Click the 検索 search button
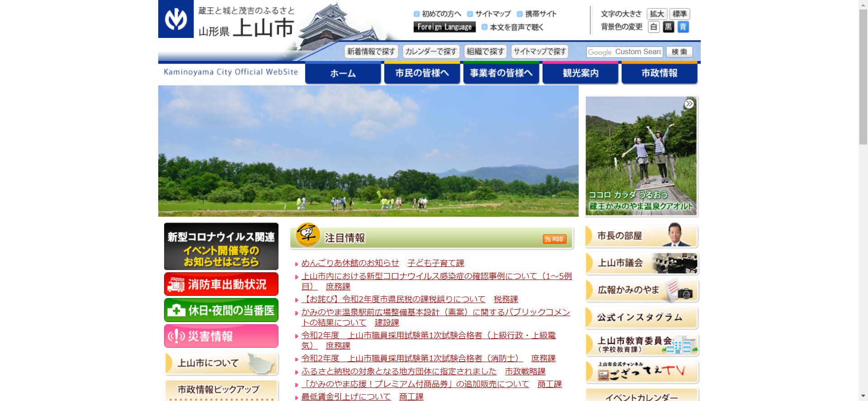Screen dimensions: 868x401 coord(679,52)
